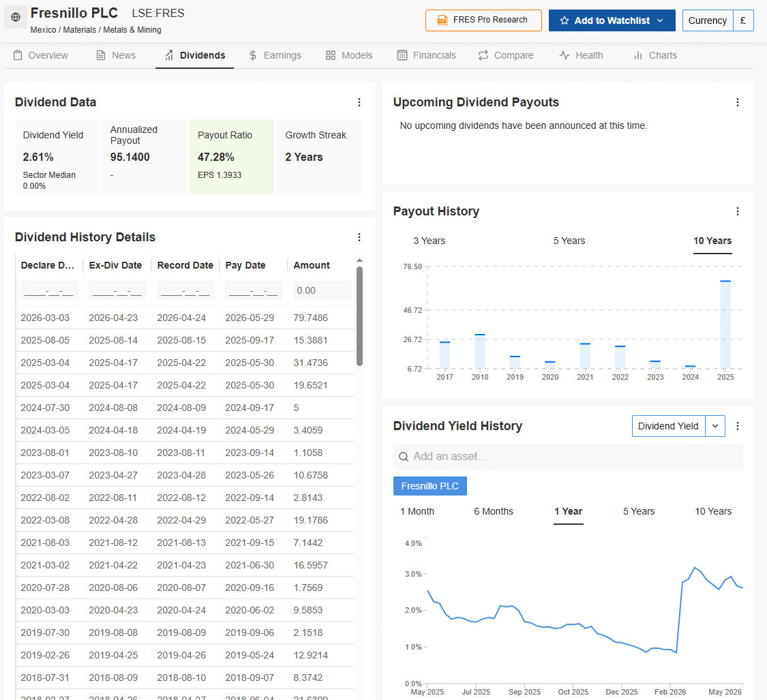Image resolution: width=767 pixels, height=700 pixels.
Task: Expand the Add to Watchlist dropdown chevron
Action: coord(660,20)
